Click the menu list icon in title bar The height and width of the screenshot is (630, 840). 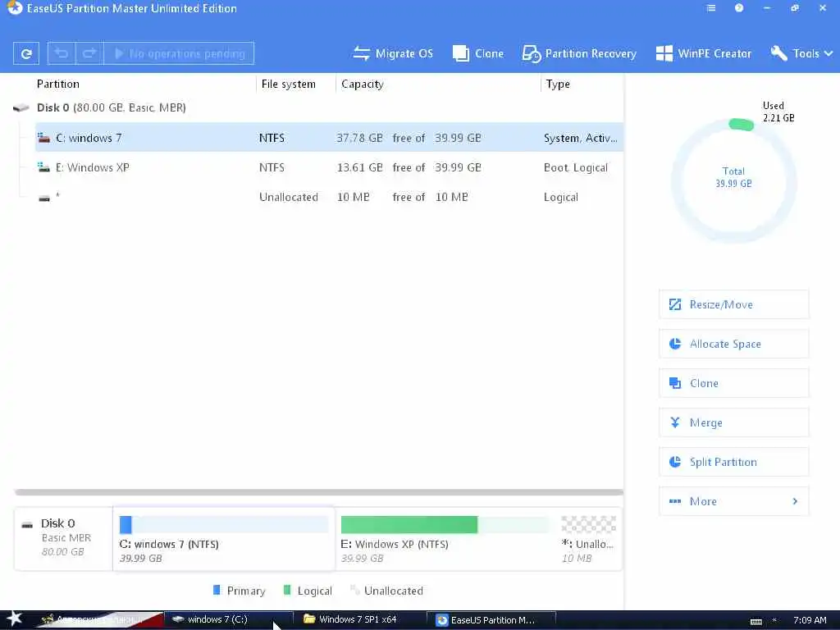[x=711, y=8]
